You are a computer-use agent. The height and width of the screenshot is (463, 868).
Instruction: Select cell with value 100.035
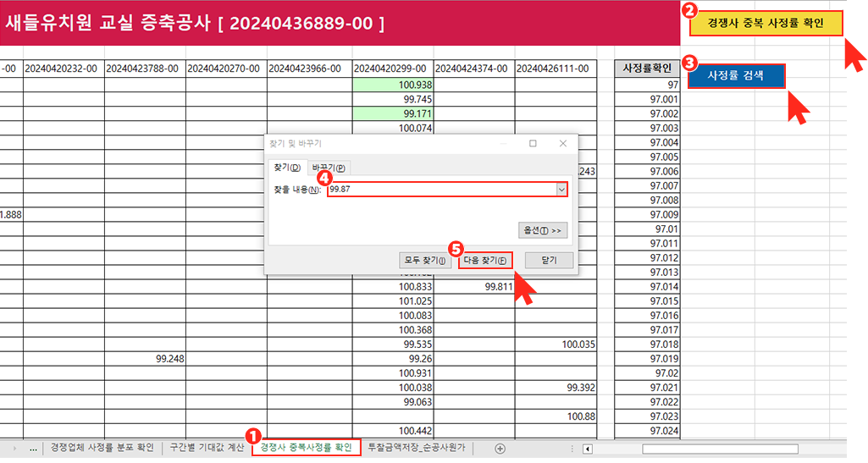[x=556, y=344]
